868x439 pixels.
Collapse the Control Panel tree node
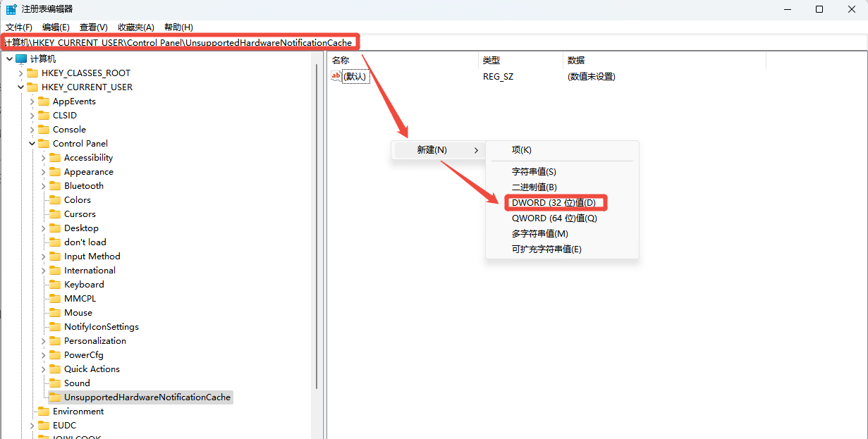pos(32,144)
